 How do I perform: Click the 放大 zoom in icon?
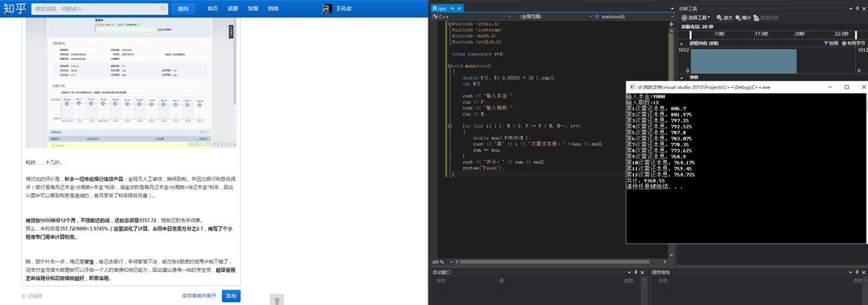coord(719,18)
